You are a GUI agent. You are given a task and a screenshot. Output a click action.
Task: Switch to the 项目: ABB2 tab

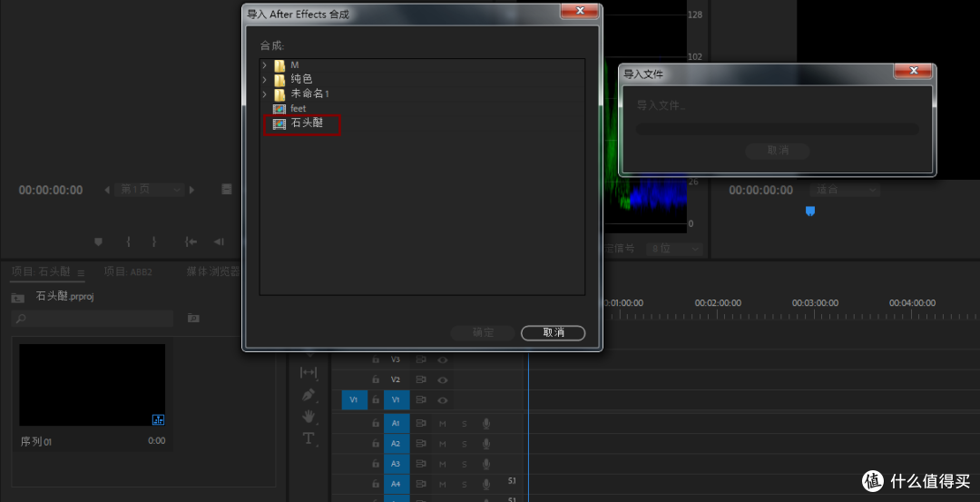coord(128,272)
